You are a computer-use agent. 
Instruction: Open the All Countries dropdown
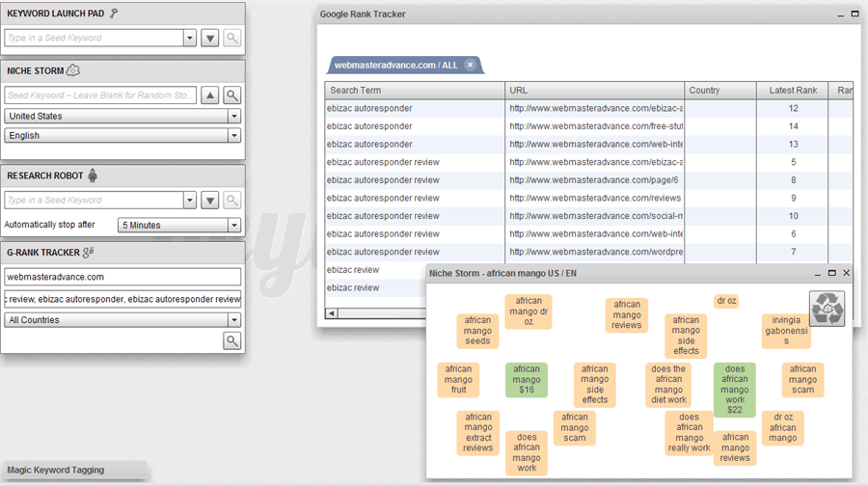pyautogui.click(x=122, y=320)
